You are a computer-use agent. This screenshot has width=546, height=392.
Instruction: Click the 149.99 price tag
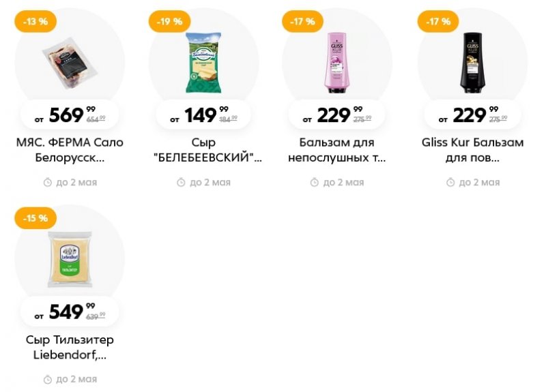click(203, 116)
